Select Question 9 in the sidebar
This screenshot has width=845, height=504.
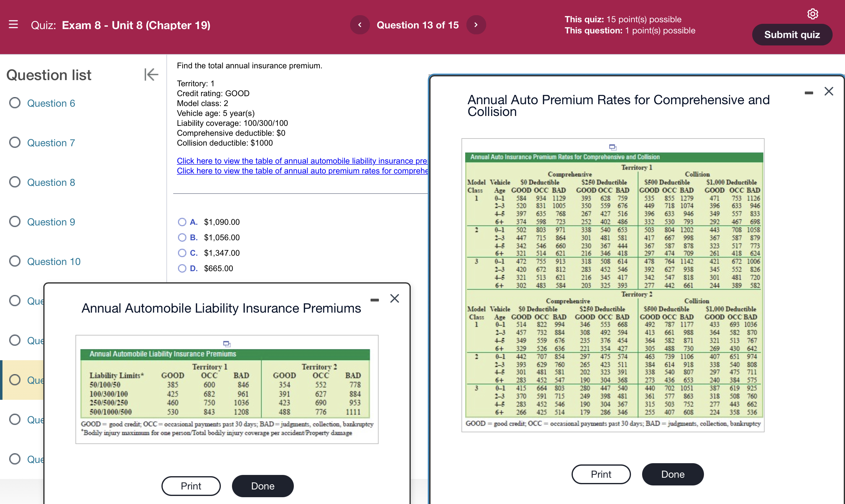click(51, 222)
